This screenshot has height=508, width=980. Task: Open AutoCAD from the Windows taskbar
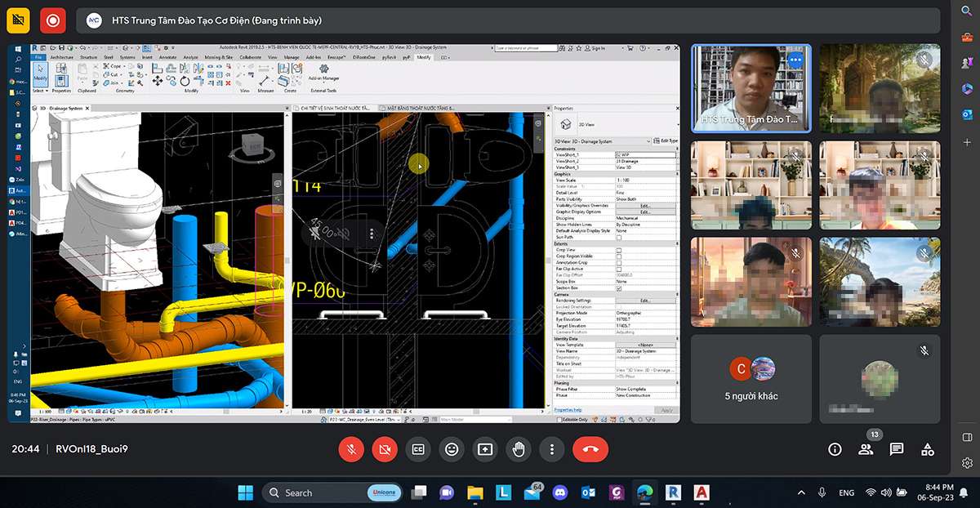pos(701,492)
